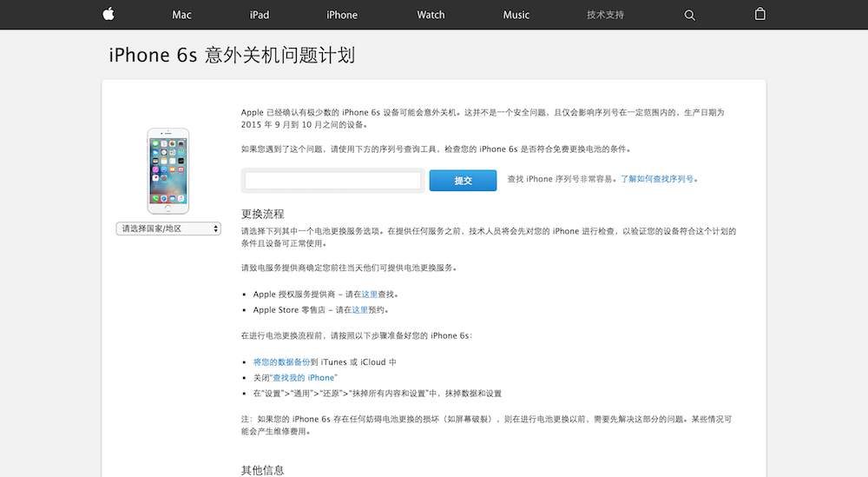Click the 更换流程 section heading

tap(262, 214)
